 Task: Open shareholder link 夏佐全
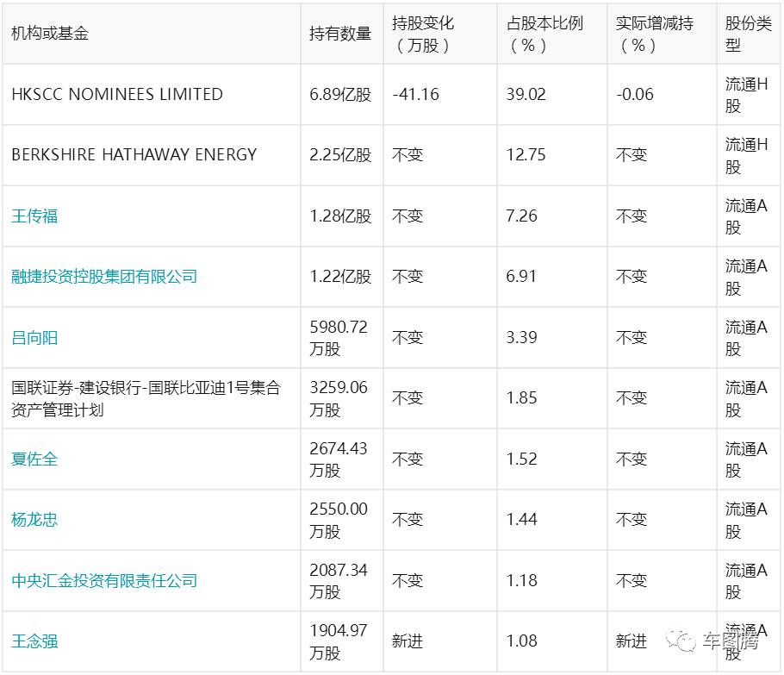[x=34, y=459]
